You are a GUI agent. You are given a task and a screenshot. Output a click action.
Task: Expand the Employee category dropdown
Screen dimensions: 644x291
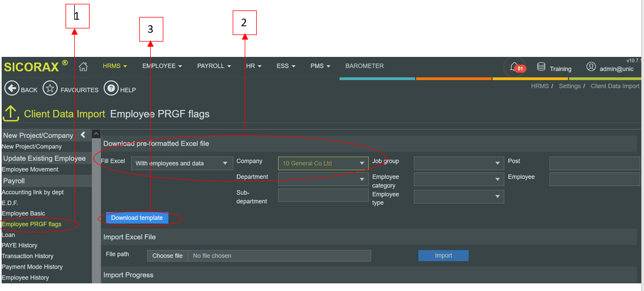pyautogui.click(x=459, y=179)
